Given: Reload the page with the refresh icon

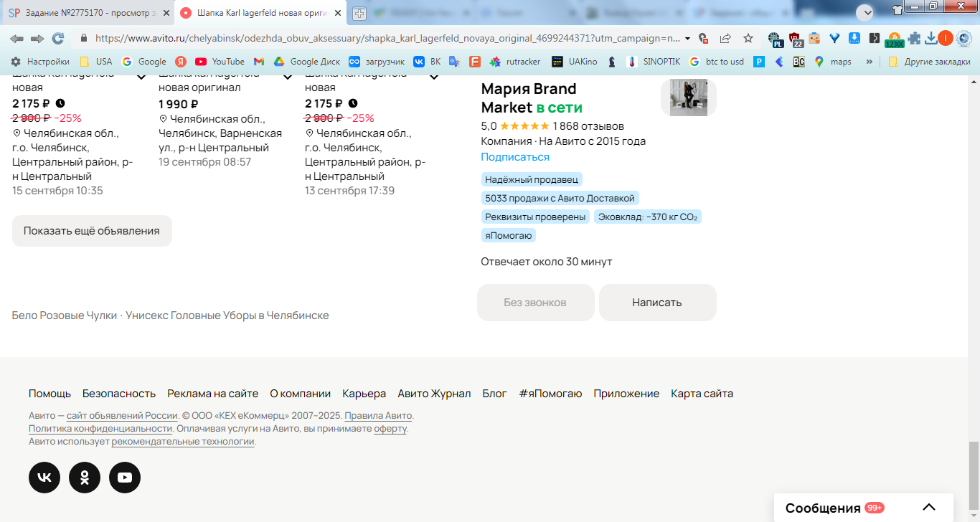Looking at the screenshot, I should point(58,38).
